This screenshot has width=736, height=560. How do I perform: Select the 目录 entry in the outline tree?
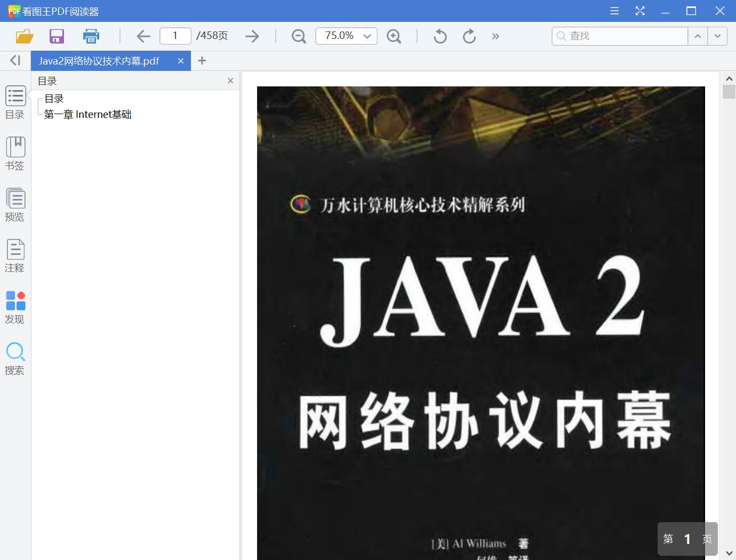[54, 99]
